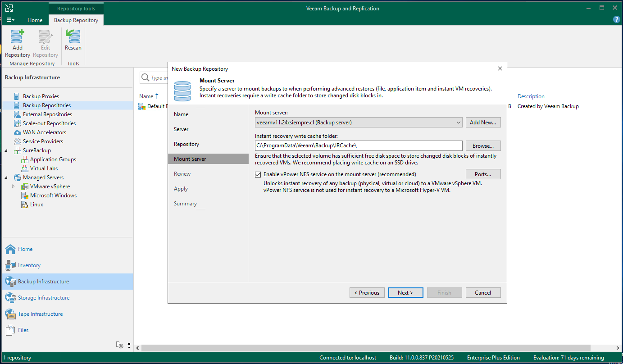Click the Next button in the wizard
The height and width of the screenshot is (364, 623).
[x=405, y=292]
